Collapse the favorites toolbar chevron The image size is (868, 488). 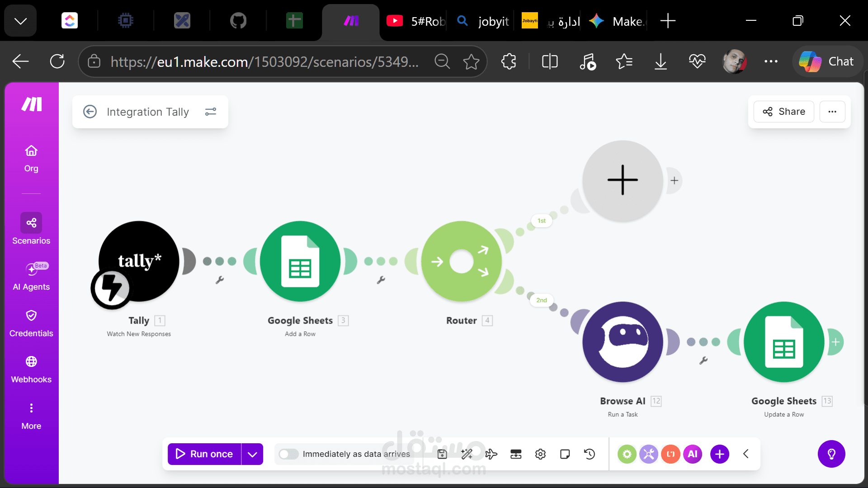pyautogui.click(x=746, y=454)
